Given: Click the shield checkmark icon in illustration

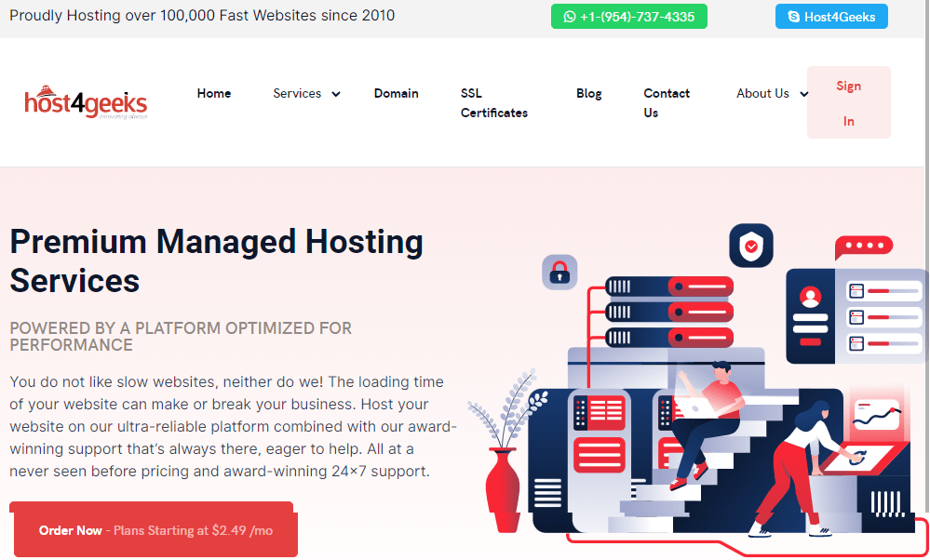Looking at the screenshot, I should tap(751, 246).
